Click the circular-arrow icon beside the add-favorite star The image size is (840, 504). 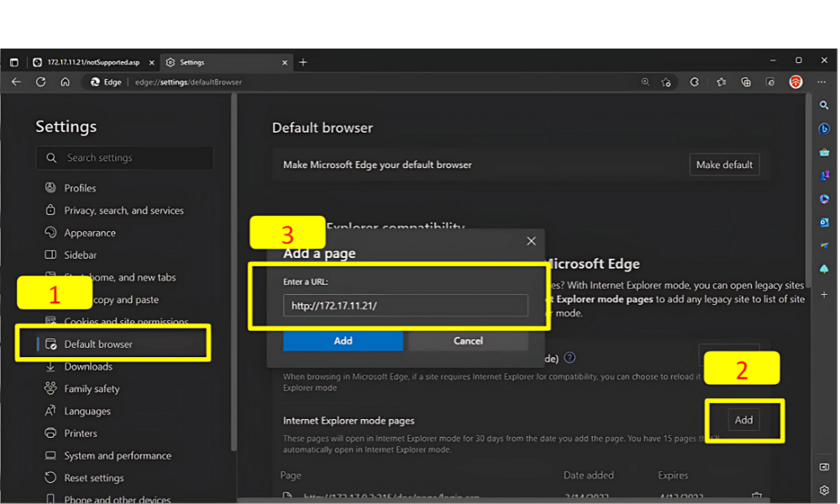(x=695, y=82)
